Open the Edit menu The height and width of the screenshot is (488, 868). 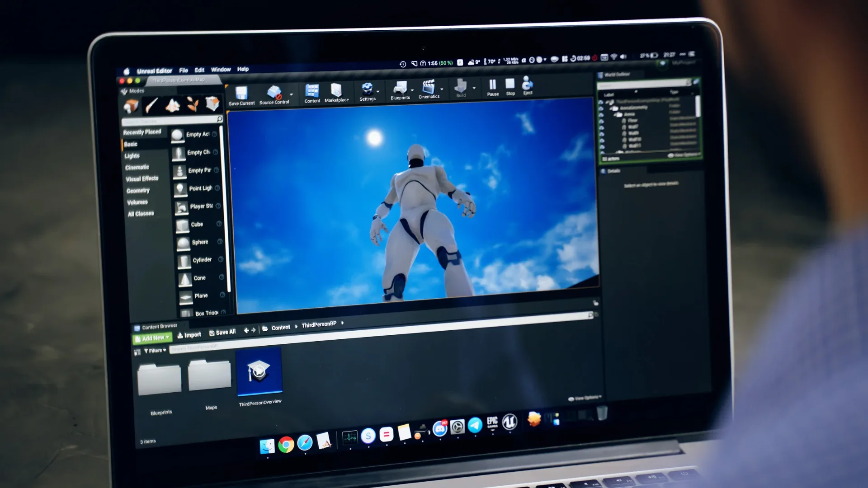tap(199, 70)
